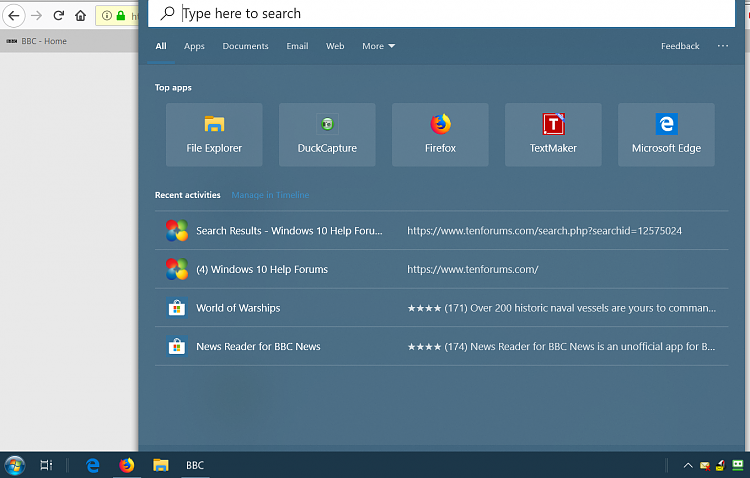750x478 pixels.
Task: Click the Type here to search field
Action: point(441,13)
